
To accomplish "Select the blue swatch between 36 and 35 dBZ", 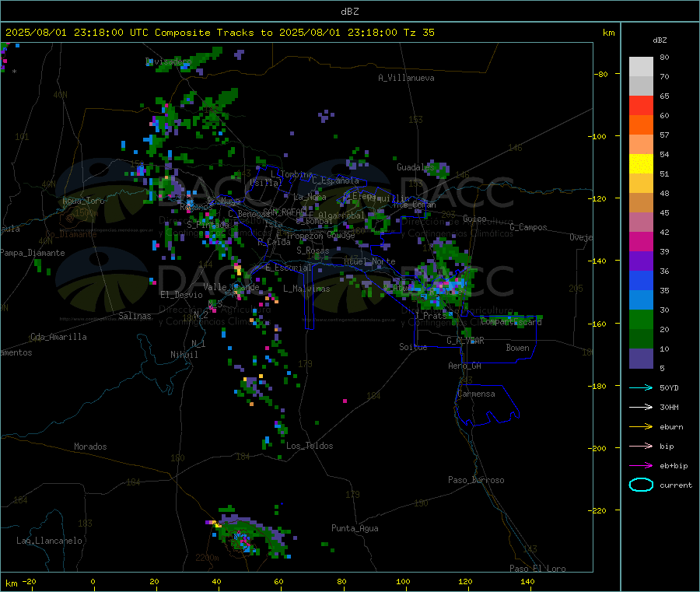I will coord(641,280).
